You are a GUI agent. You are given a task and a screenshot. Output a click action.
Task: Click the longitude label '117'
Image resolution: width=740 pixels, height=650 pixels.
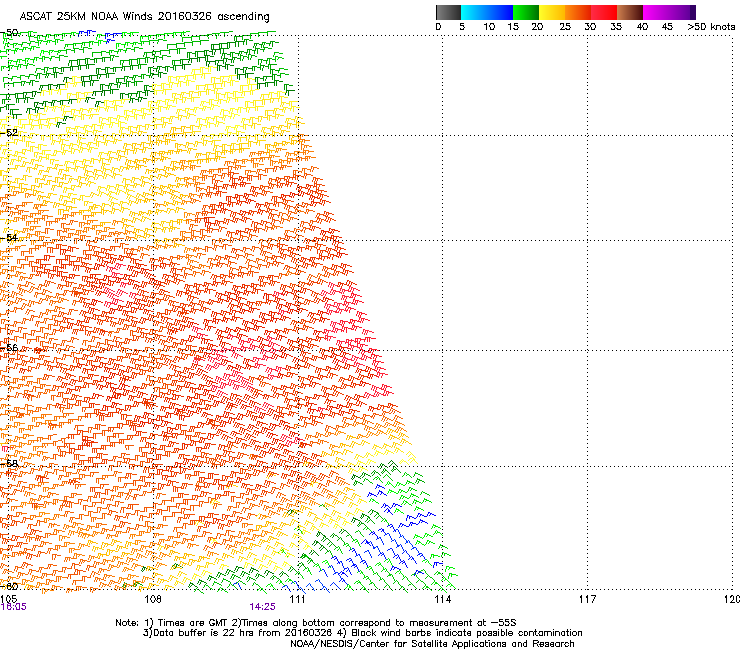(x=587, y=599)
